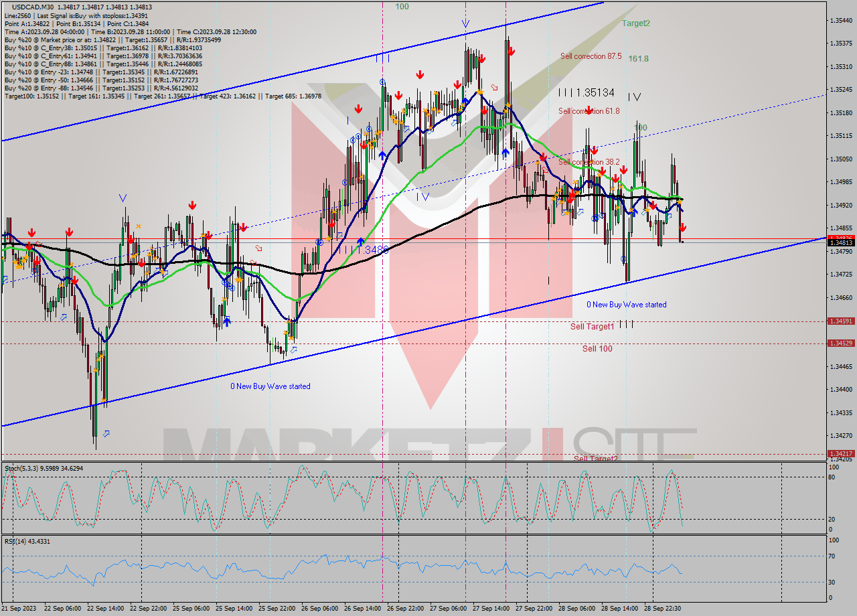Screen dimensions: 857x616
Task: Select the 'Sell correction 38.2' label
Action: 589,162
